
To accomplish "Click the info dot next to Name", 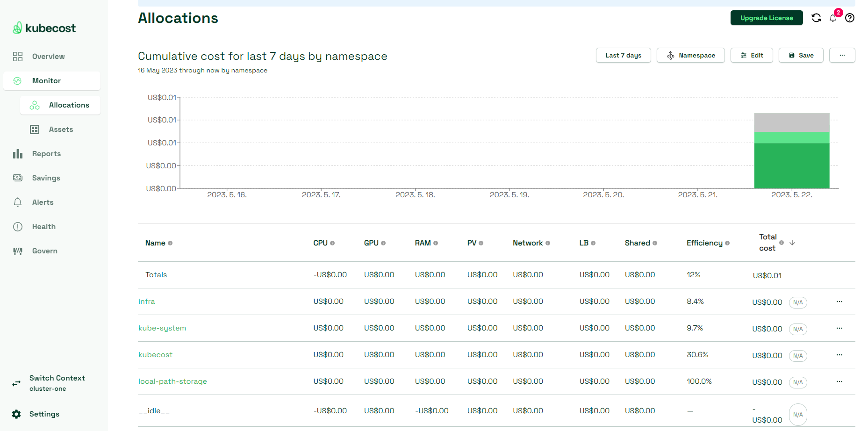I will [x=170, y=243].
